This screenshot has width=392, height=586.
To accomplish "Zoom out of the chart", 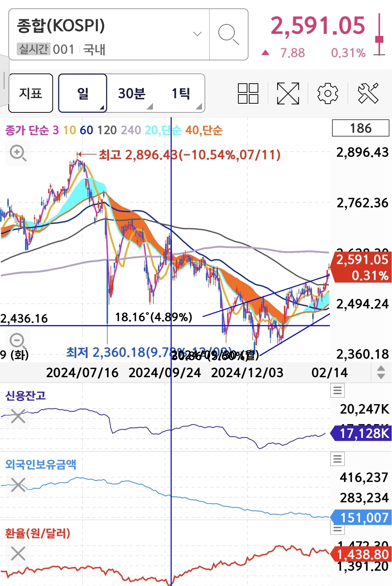I will [18, 341].
